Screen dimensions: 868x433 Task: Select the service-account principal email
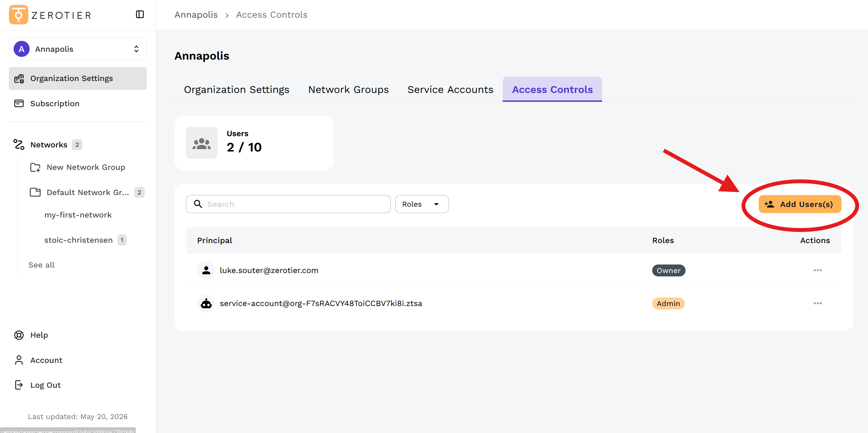point(321,303)
